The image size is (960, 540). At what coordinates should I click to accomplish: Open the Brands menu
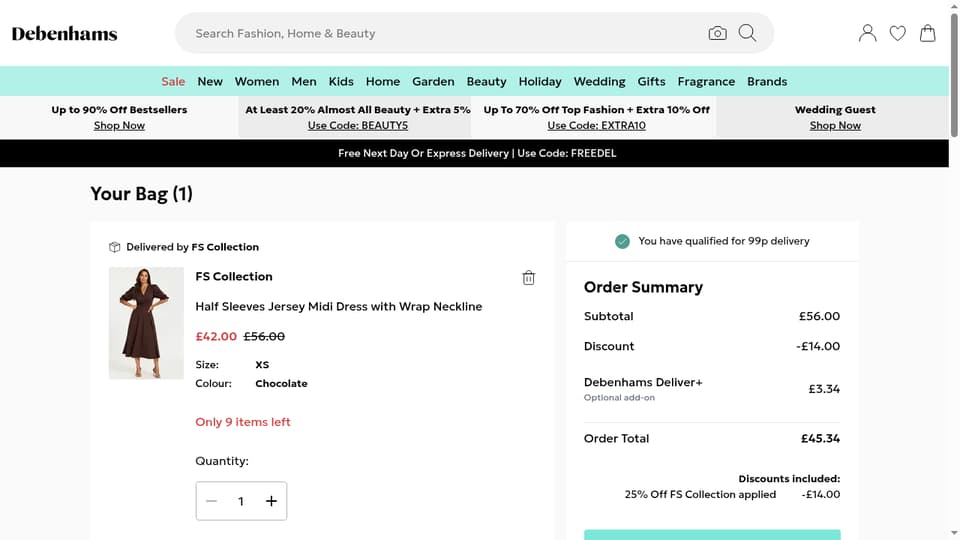tap(767, 81)
